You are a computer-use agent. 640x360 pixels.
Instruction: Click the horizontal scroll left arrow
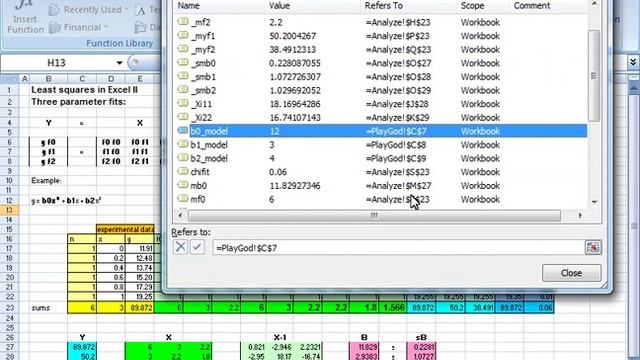pos(180,216)
